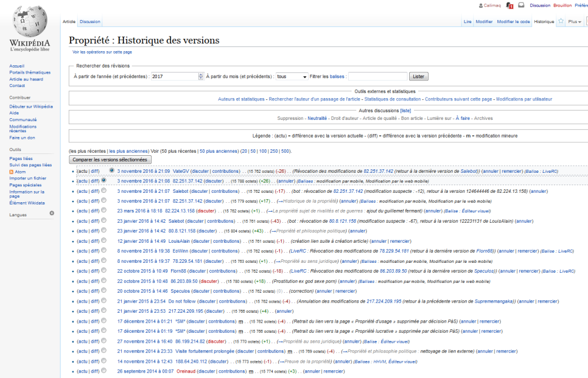Click 'Rechercher l'auteur d'un passage' link
Viewport: 588px width, 378px height.
point(314,99)
